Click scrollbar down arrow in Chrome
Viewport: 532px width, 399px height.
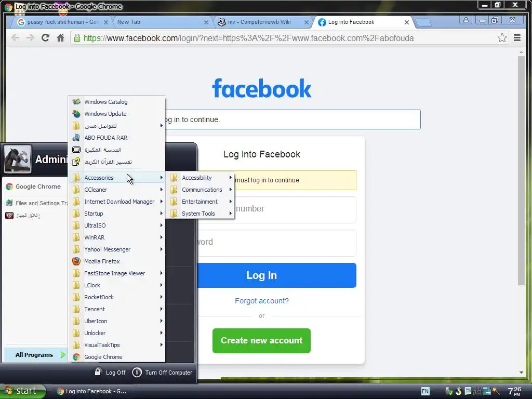tap(521, 373)
